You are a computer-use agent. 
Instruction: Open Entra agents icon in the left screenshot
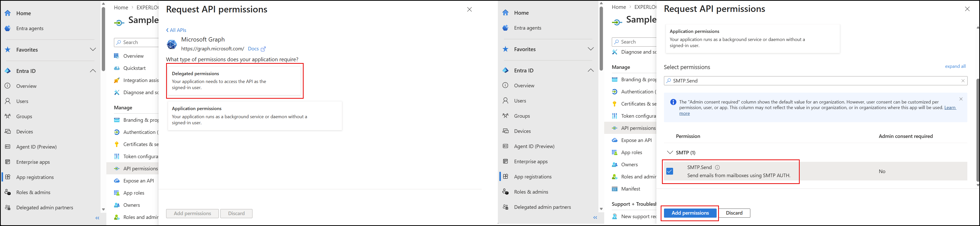coord(8,29)
